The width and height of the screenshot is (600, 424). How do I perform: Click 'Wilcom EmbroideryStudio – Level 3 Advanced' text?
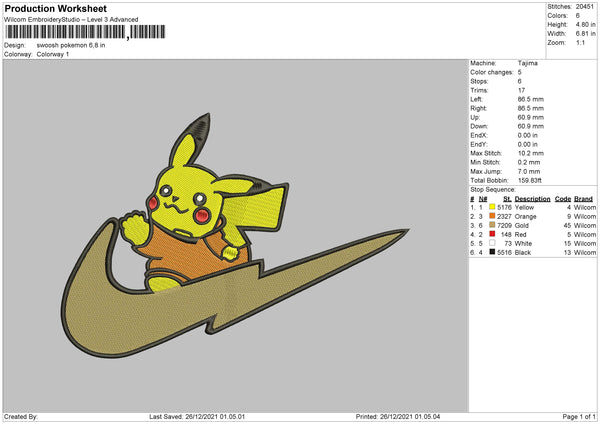[x=71, y=20]
